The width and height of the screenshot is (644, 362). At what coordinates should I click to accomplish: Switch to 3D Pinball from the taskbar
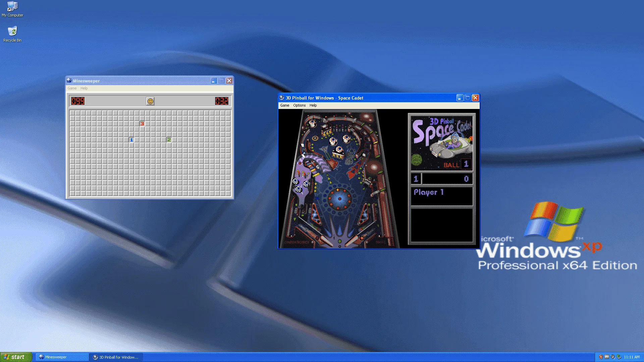click(x=116, y=357)
